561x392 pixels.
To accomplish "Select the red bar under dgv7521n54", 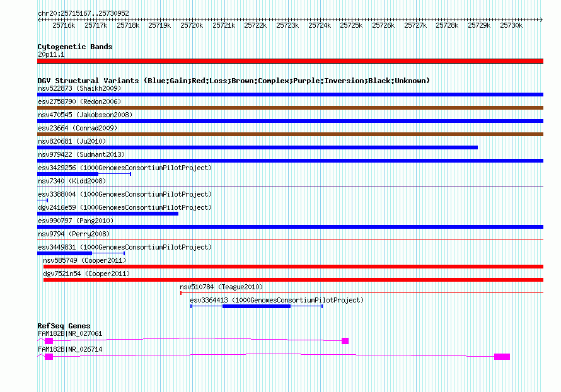I will coord(293,280).
